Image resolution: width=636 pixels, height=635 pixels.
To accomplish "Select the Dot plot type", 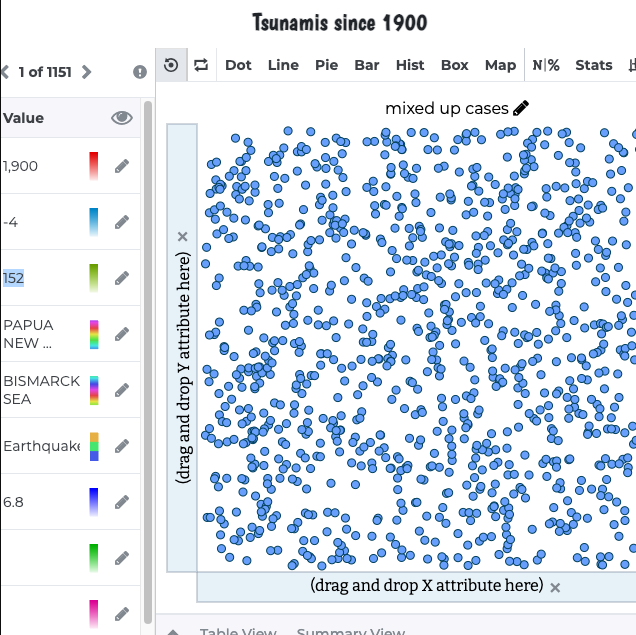I will (238, 65).
